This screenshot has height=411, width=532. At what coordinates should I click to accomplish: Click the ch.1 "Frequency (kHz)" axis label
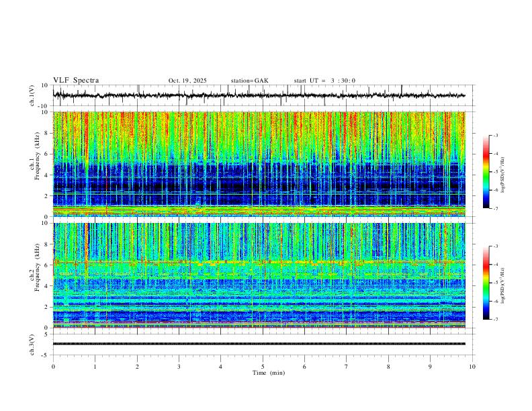(37, 154)
